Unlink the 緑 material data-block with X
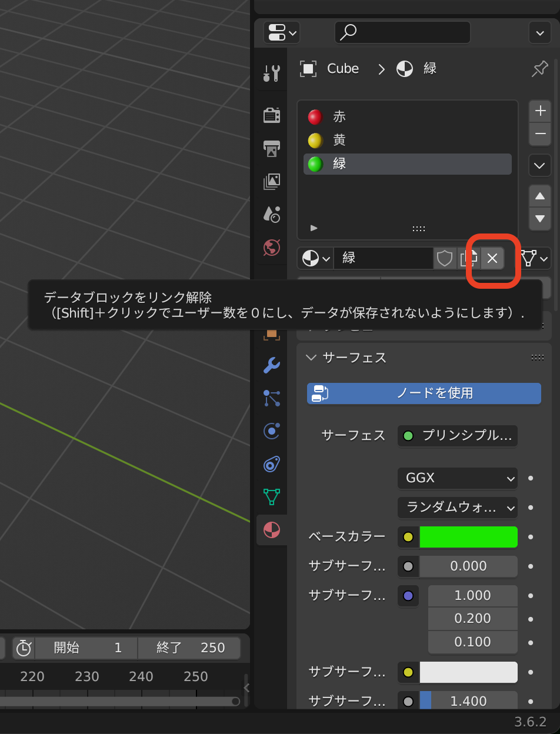This screenshot has width=560, height=734. coord(492,258)
